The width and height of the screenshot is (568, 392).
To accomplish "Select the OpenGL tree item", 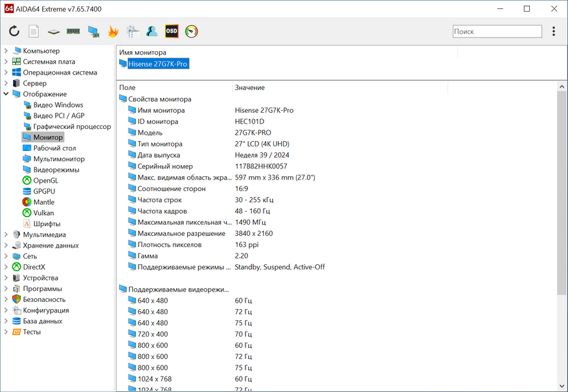I will (40, 180).
